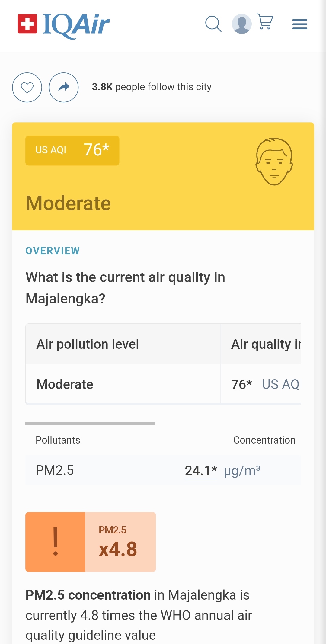
Task: Open the search magnifier icon
Action: point(213,24)
